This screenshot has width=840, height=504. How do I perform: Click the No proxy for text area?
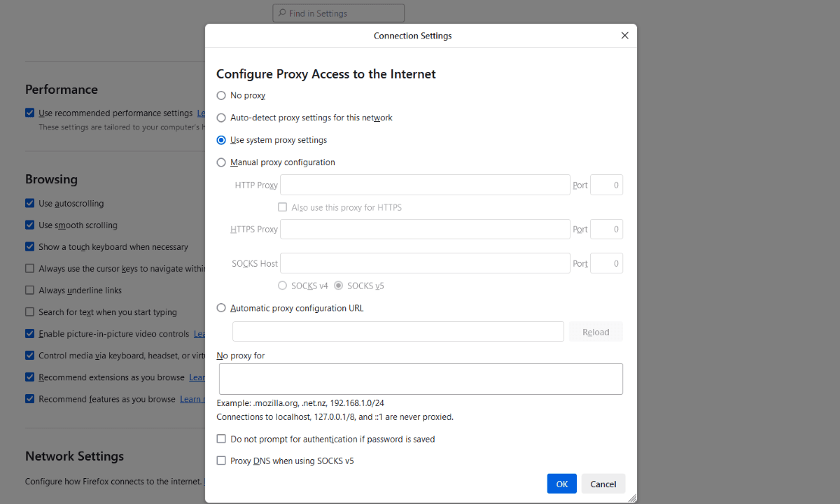pyautogui.click(x=421, y=379)
